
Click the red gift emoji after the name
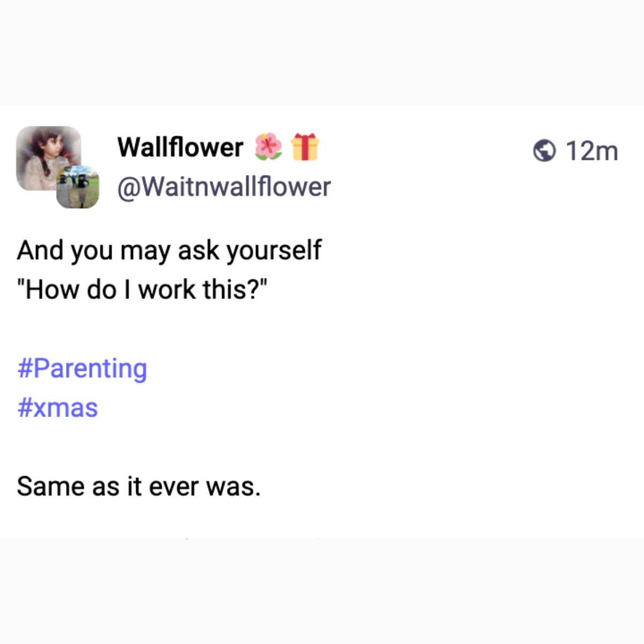[x=304, y=147]
